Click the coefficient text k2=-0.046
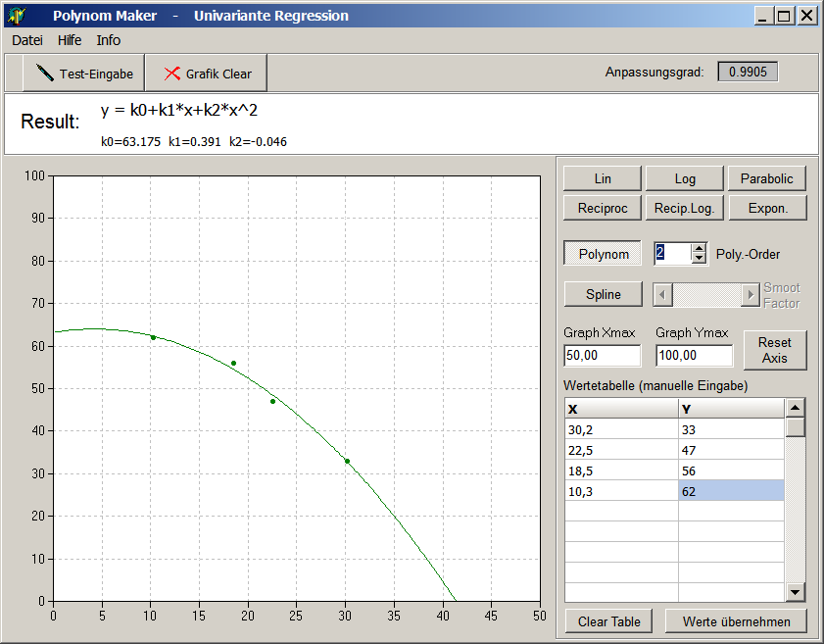 click(x=258, y=142)
